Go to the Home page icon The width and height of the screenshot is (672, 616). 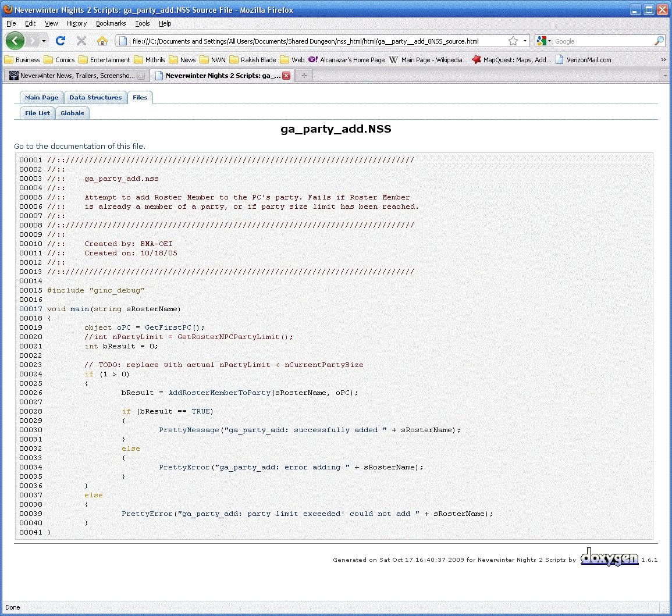(x=102, y=41)
